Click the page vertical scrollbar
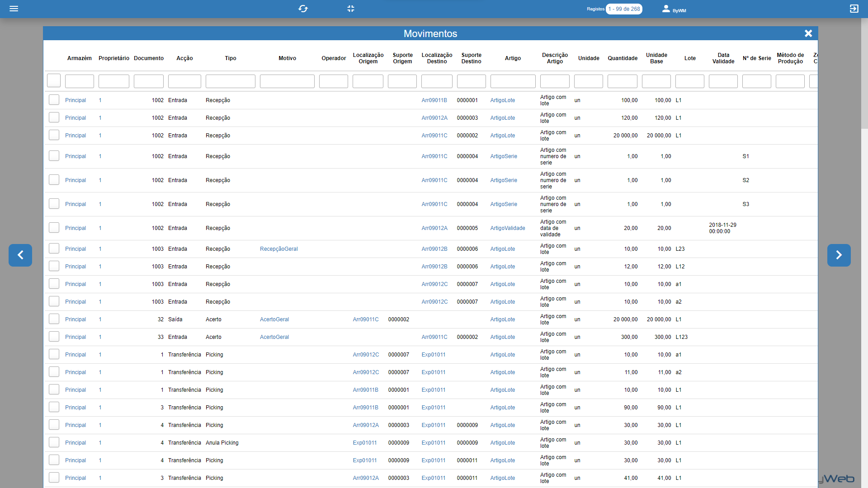 (864, 72)
